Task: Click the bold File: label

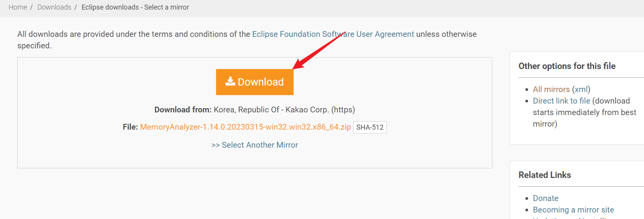Action: 130,127
